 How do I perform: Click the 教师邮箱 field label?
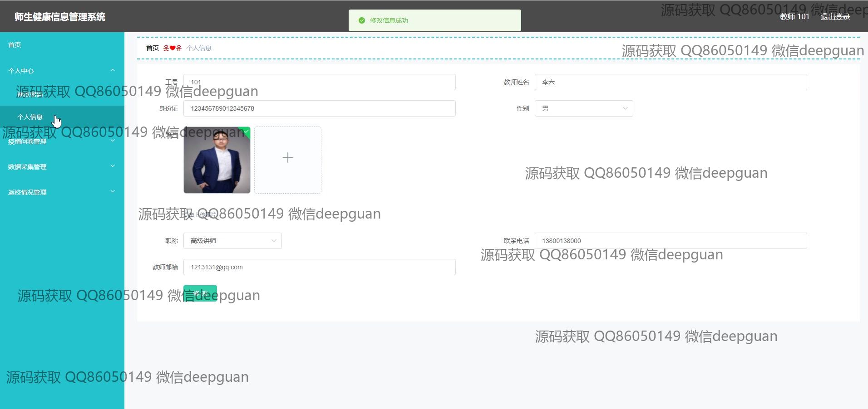pyautogui.click(x=165, y=267)
